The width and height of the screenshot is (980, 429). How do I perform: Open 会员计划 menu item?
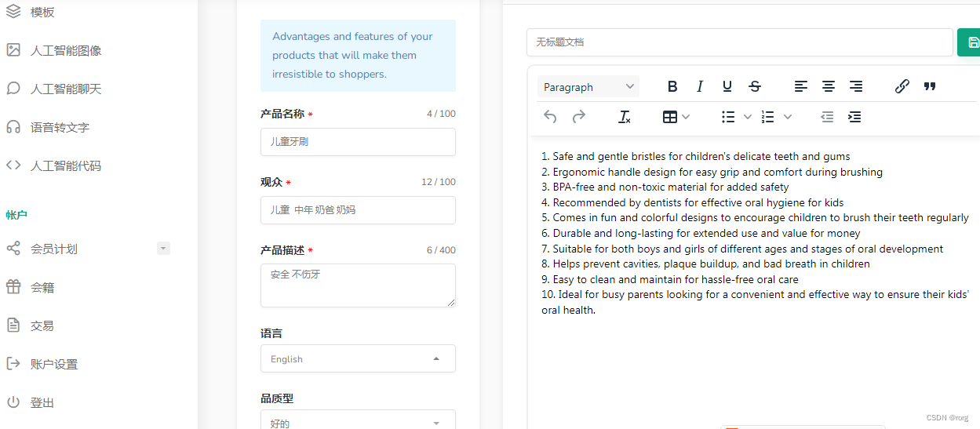click(54, 249)
